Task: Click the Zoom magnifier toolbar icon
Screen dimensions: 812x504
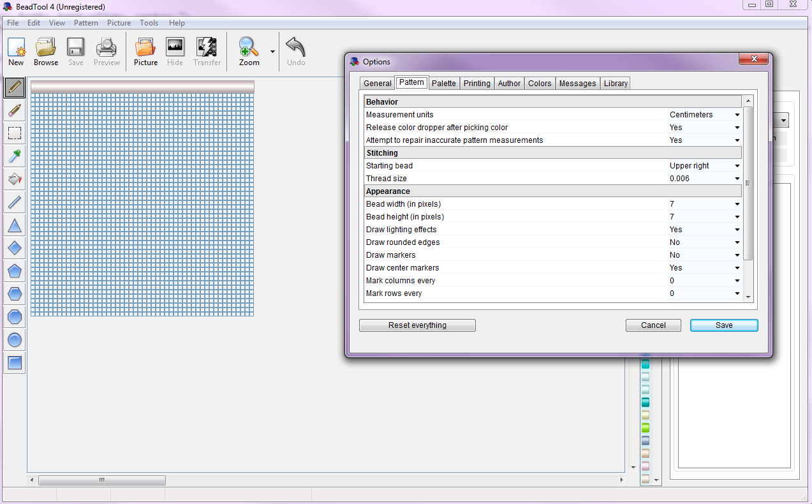Action: click(x=248, y=51)
